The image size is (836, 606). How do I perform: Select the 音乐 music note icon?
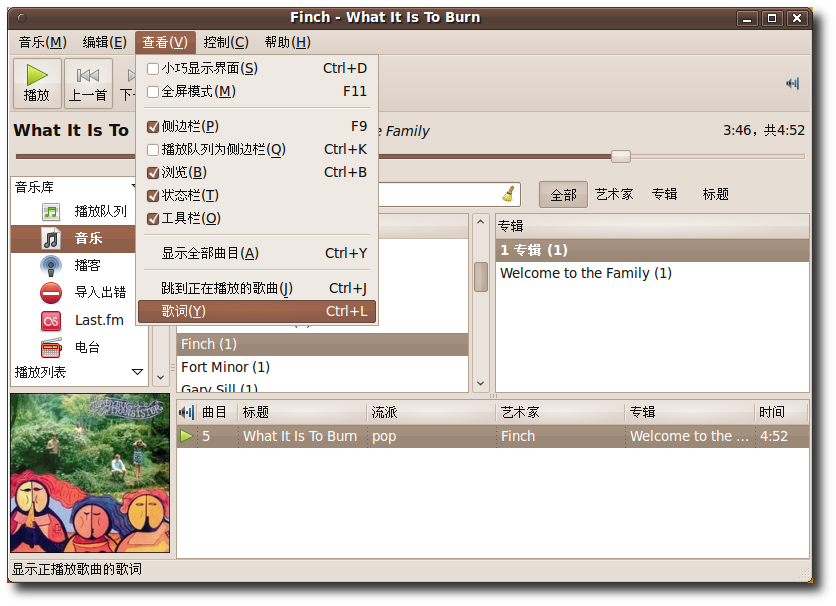coord(51,238)
